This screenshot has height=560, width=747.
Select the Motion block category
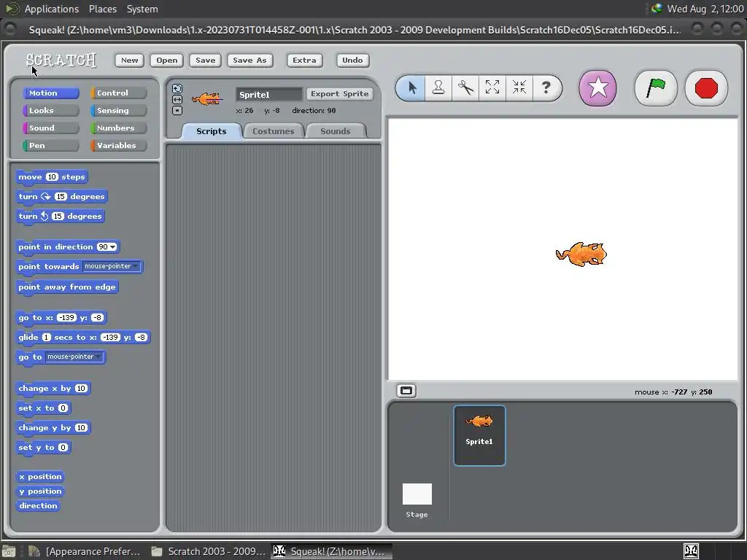pyautogui.click(x=50, y=93)
